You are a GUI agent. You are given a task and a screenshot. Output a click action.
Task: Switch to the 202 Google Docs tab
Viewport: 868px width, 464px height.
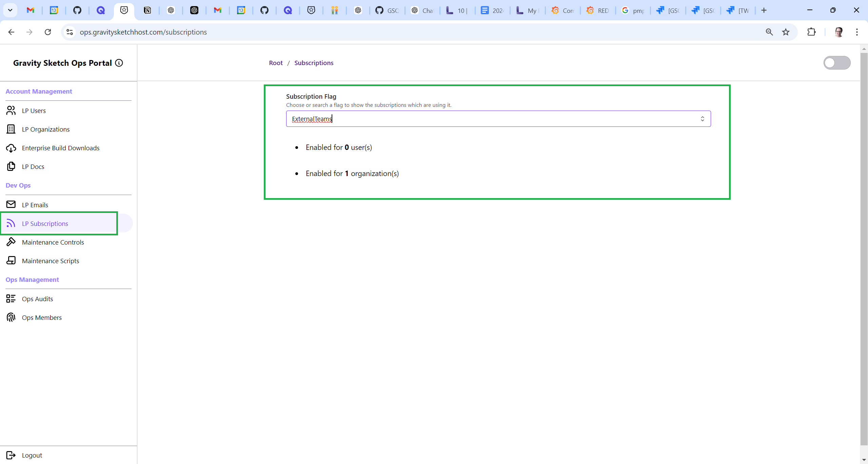pos(492,11)
